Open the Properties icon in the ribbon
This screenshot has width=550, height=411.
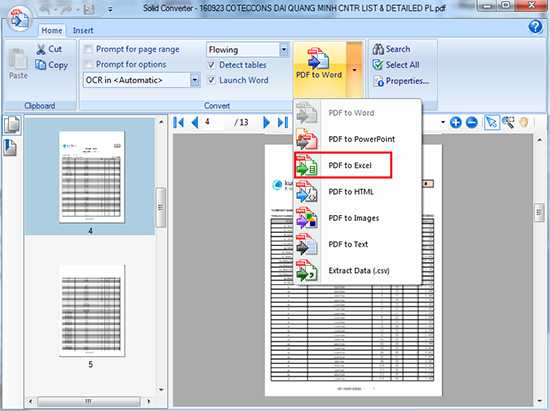click(x=378, y=81)
